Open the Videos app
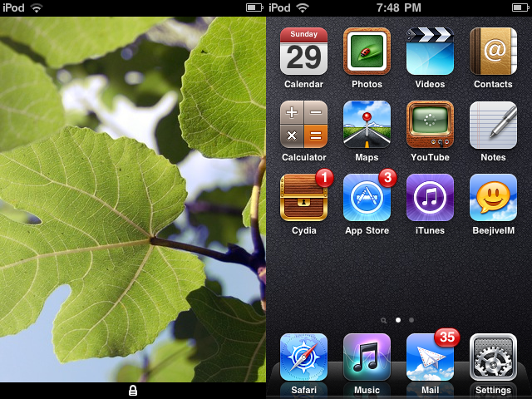This screenshot has height=399, width=532. tap(430, 52)
